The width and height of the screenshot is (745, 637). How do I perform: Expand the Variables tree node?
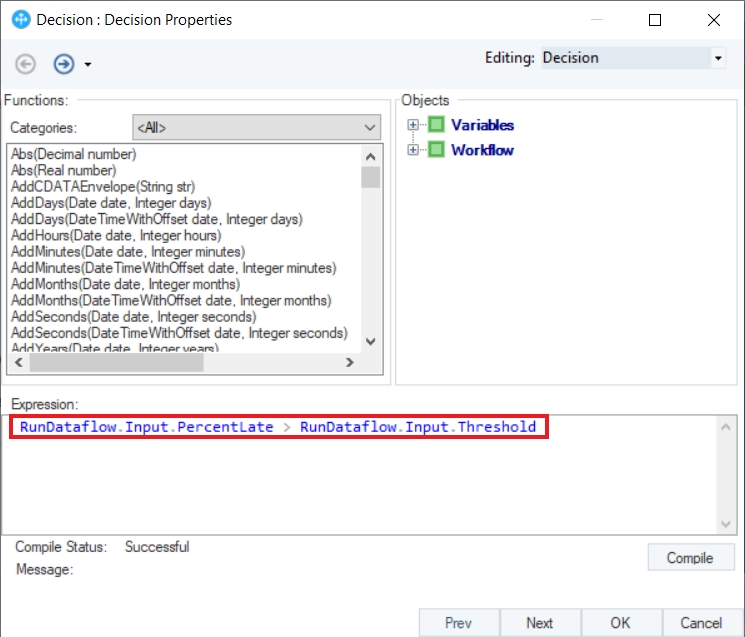click(x=413, y=124)
